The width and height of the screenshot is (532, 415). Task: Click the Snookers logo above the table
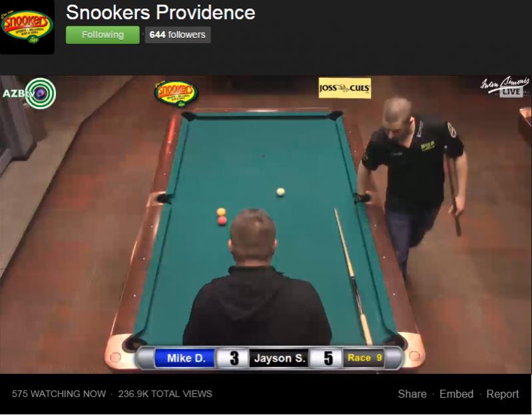176,94
